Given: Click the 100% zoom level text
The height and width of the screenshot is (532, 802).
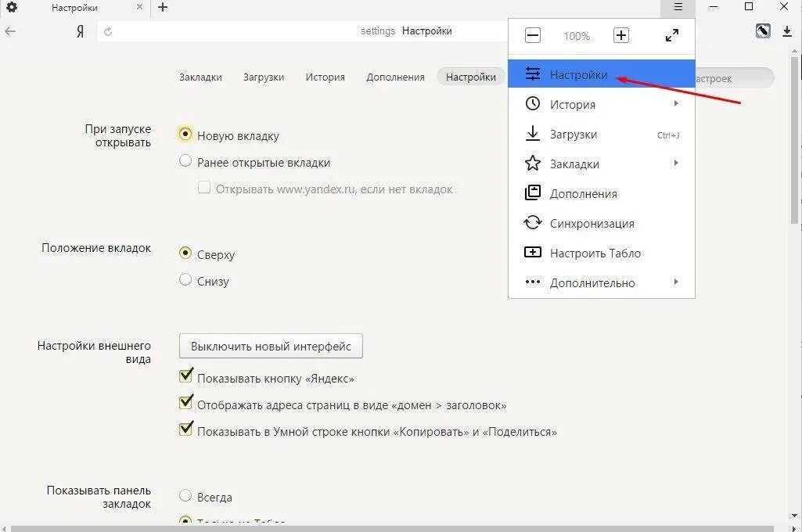Looking at the screenshot, I should 577,36.
